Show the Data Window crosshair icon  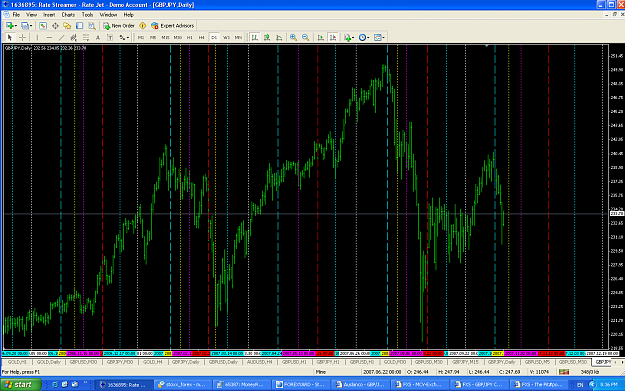point(55,26)
